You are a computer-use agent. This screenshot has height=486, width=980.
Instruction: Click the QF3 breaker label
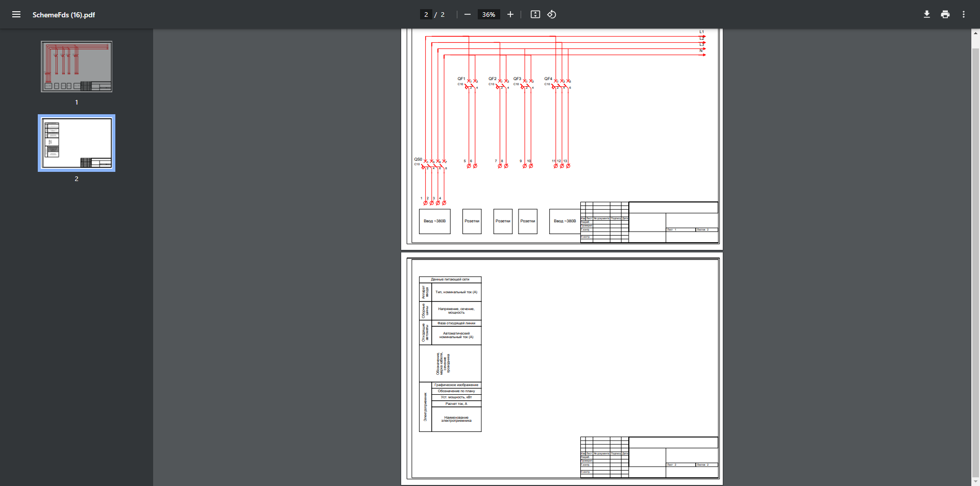tap(517, 79)
